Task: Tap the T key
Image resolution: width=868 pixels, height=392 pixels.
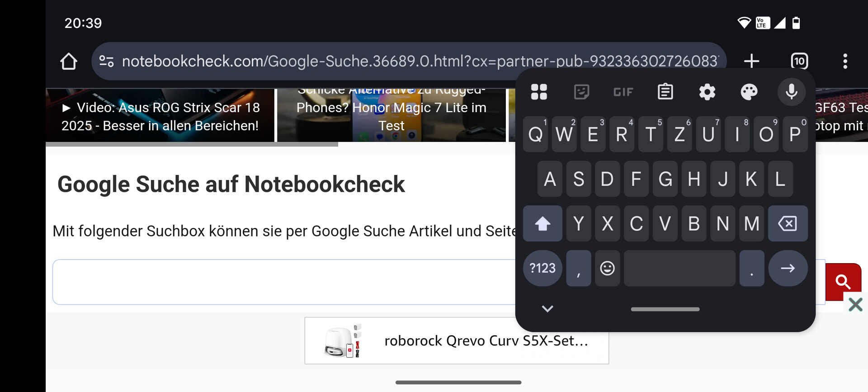Action: point(651,134)
